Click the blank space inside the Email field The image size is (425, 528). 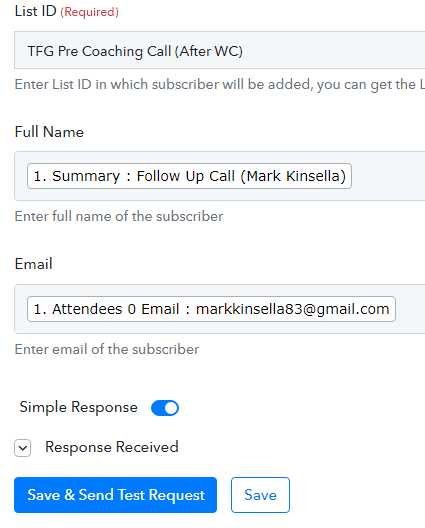(410, 309)
